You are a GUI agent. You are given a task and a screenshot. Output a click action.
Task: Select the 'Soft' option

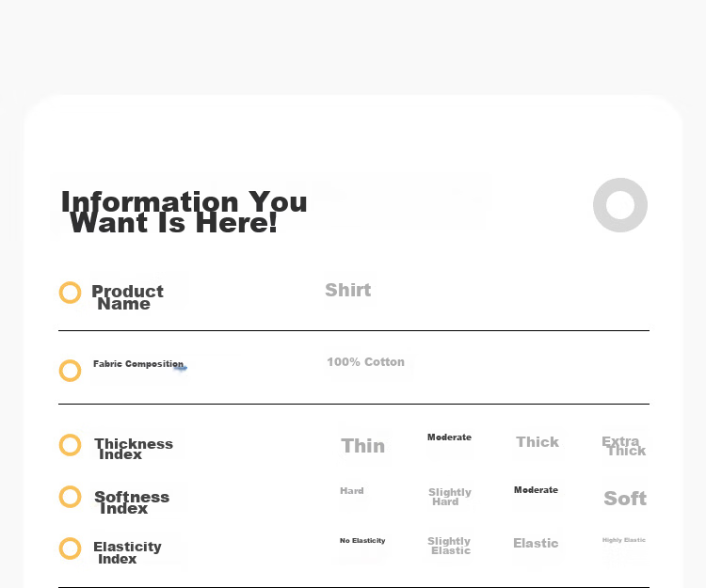point(625,498)
